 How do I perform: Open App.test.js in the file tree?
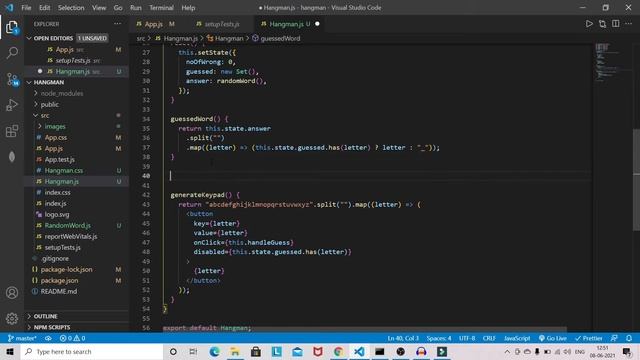point(60,160)
